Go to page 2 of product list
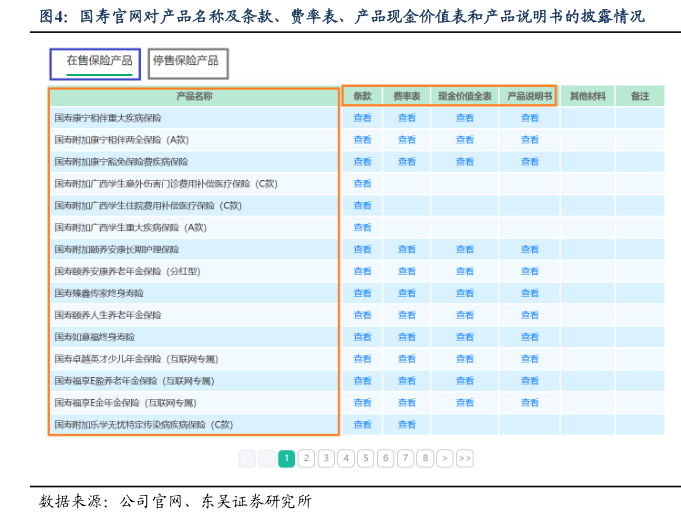The width and height of the screenshot is (681, 525). (x=307, y=458)
